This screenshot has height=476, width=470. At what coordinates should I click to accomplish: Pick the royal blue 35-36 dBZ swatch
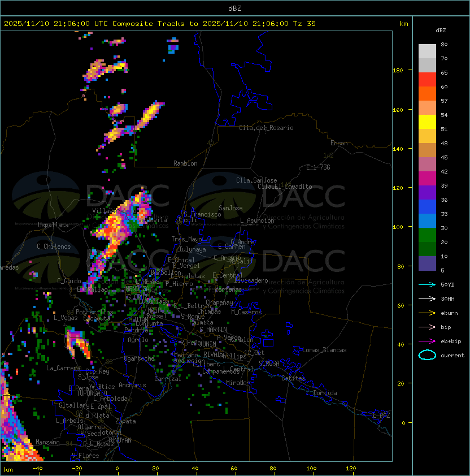click(x=427, y=207)
